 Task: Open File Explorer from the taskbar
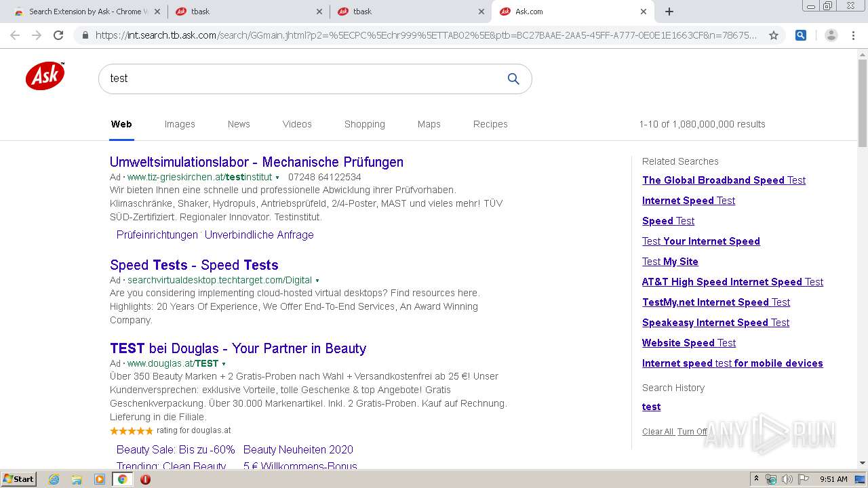tap(77, 479)
